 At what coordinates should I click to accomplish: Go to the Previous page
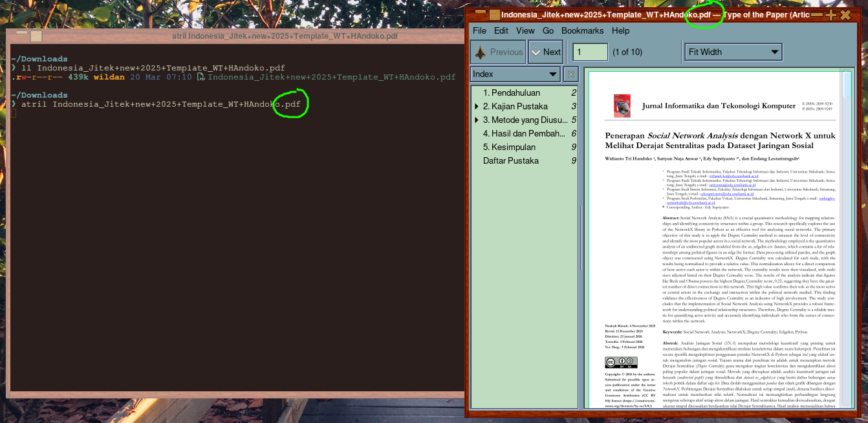[x=497, y=52]
